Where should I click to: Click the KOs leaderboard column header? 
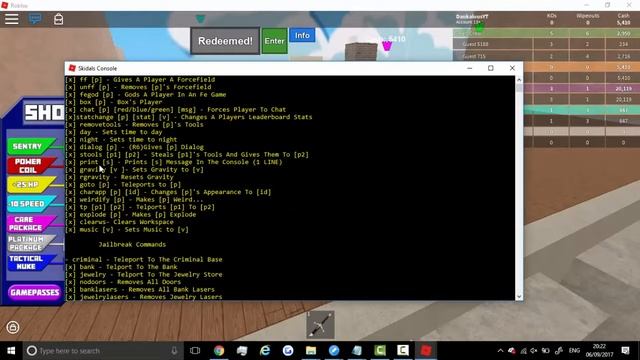point(551,16)
